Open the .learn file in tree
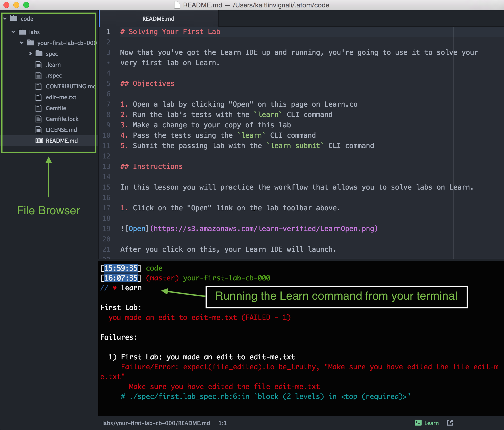Image resolution: width=504 pixels, height=430 pixels. click(x=53, y=65)
